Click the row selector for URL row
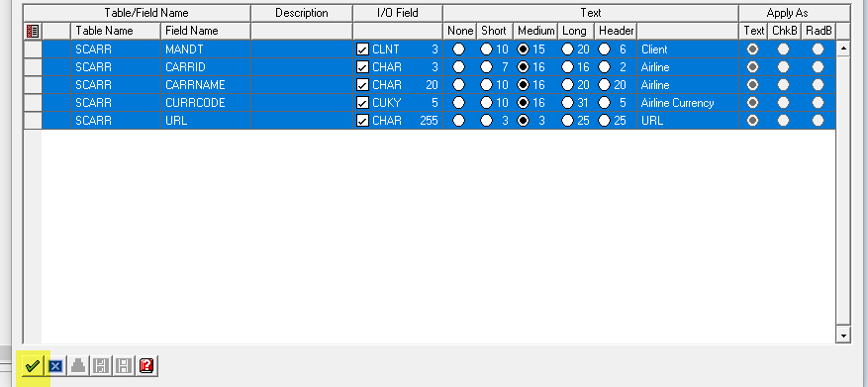This screenshot has height=387, width=868. 33,120
